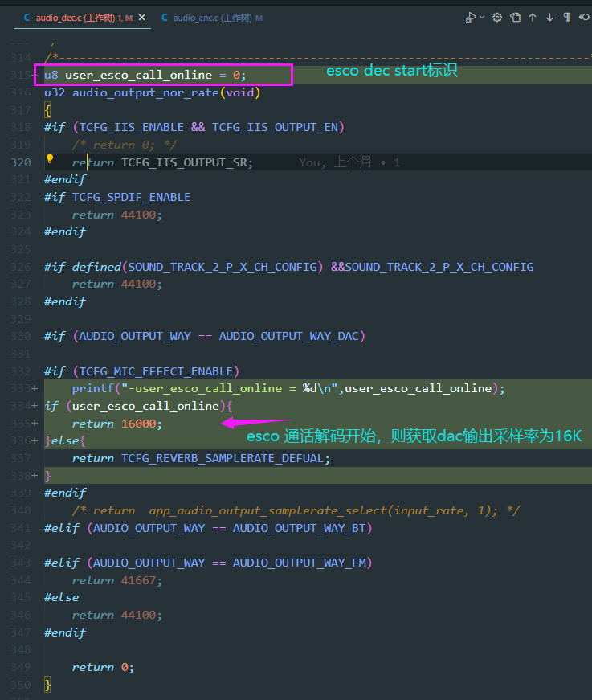This screenshot has width=592, height=700.
Task: Go to next change with down arrow
Action: pyautogui.click(x=549, y=18)
